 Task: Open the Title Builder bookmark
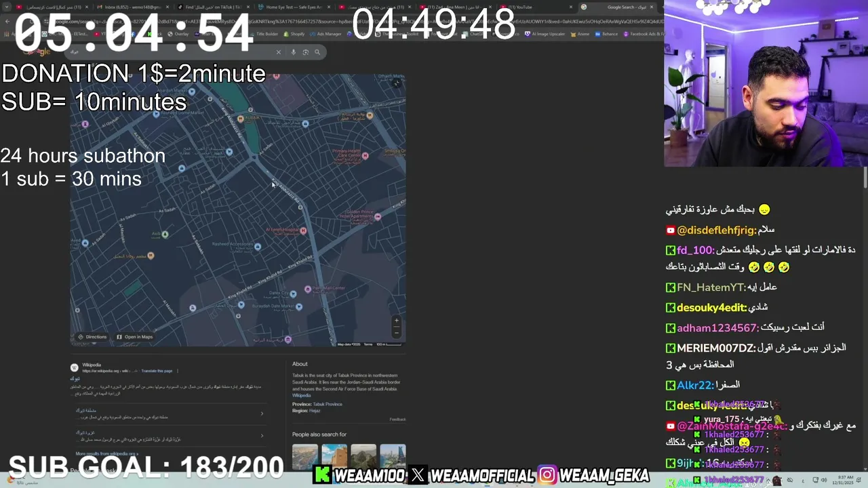(x=264, y=34)
